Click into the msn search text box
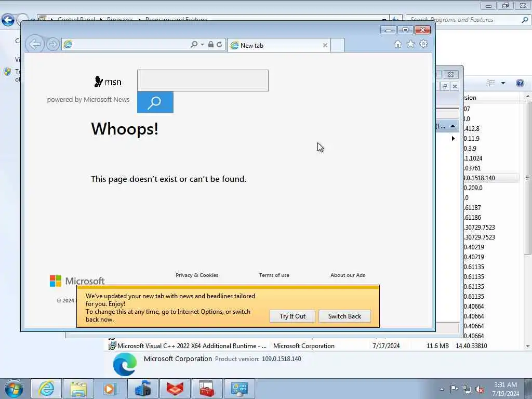Screen dimensions: 532x399 (203, 81)
